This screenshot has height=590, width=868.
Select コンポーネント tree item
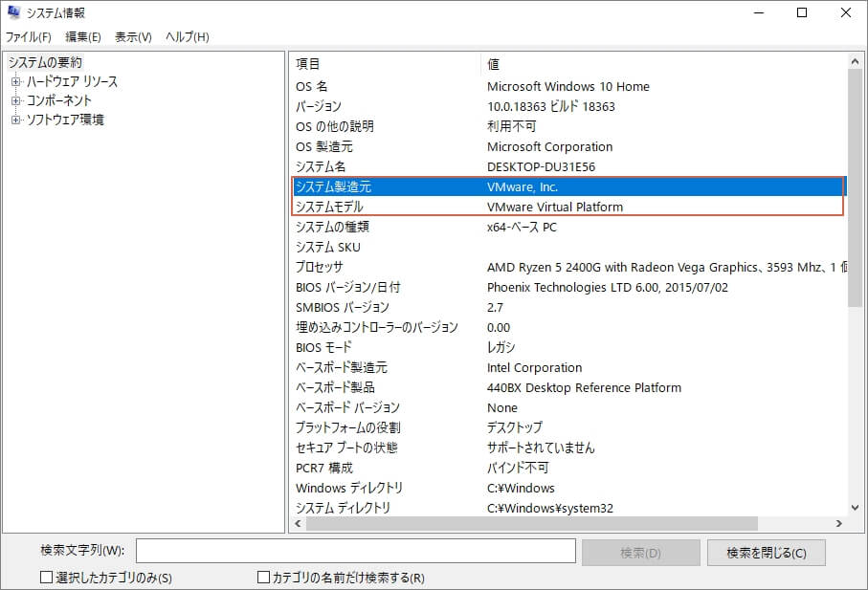58,100
